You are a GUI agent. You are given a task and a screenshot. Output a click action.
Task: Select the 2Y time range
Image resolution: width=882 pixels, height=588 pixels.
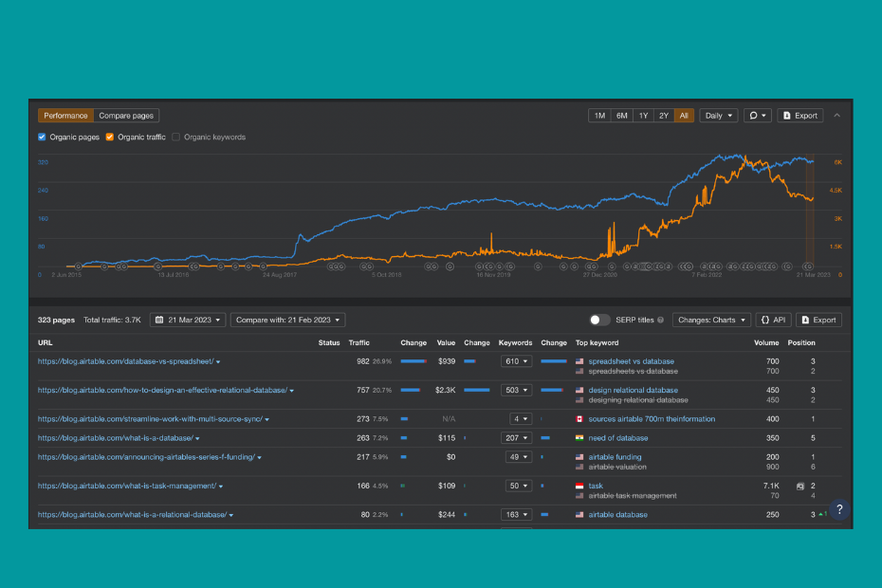point(664,116)
